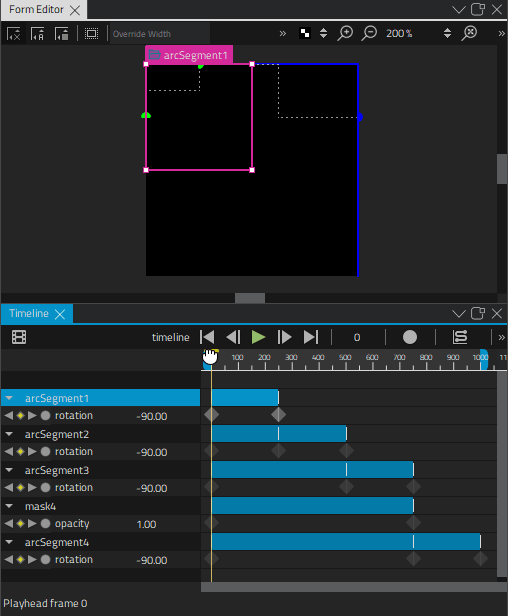
Task: Jump to end of timeline
Action: (311, 337)
